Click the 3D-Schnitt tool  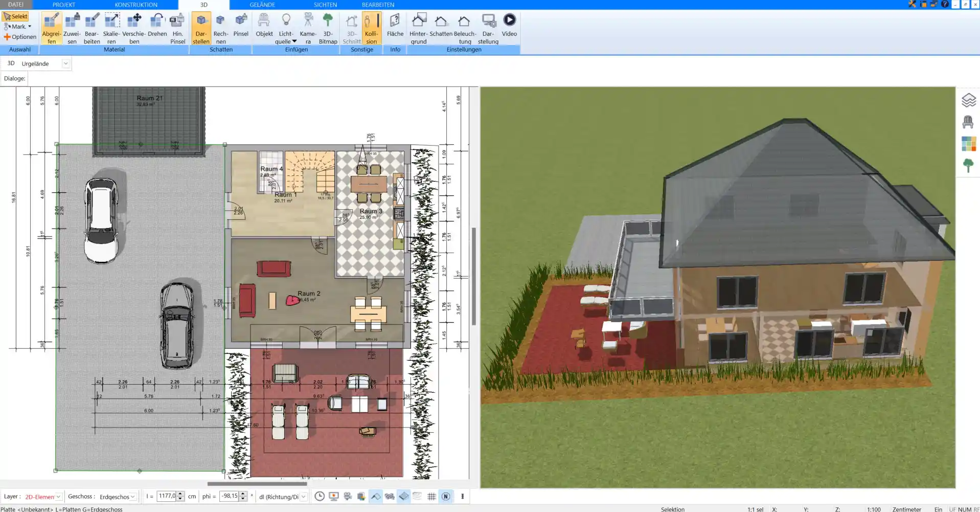tap(351, 29)
